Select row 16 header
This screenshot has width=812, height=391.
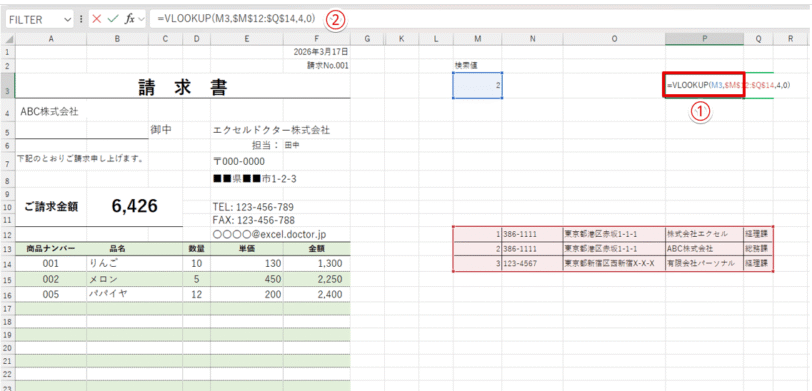click(x=8, y=294)
